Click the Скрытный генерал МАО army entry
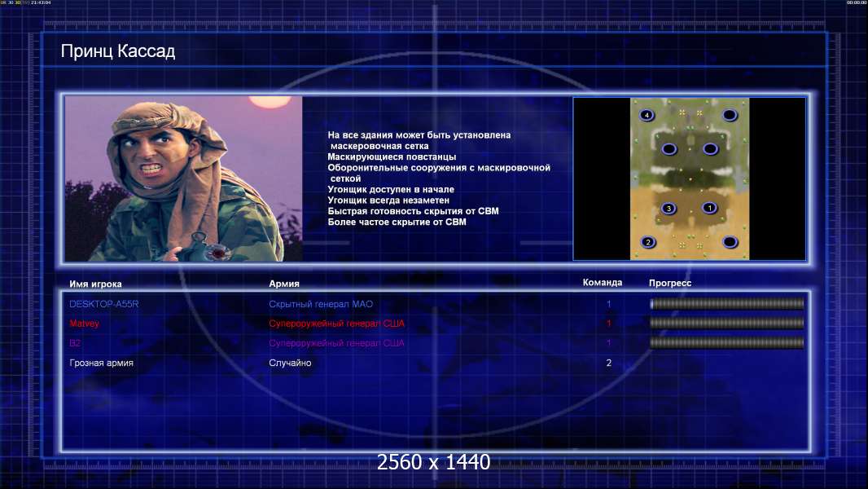 coord(321,304)
